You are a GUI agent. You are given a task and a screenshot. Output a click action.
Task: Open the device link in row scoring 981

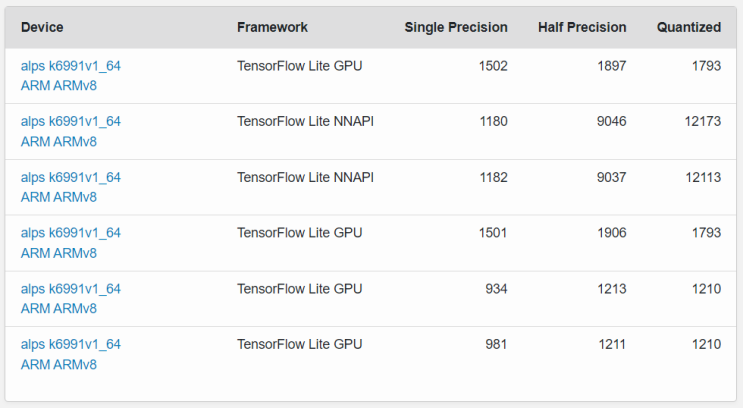(71, 345)
